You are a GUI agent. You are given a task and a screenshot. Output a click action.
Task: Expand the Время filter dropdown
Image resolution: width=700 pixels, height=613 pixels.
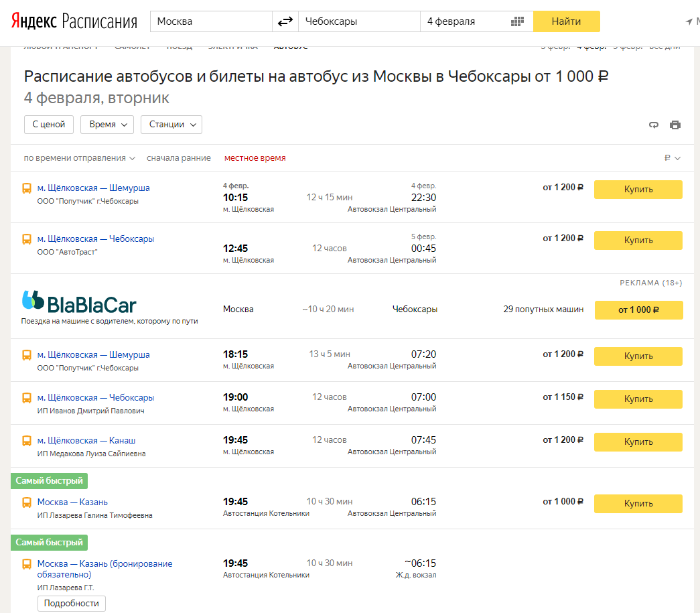[108, 125]
